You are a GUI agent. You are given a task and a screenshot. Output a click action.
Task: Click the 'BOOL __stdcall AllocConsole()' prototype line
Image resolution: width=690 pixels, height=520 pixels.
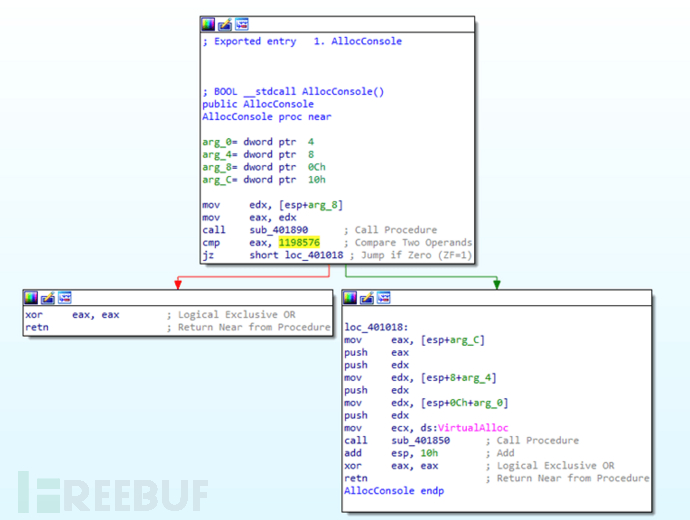293,92
